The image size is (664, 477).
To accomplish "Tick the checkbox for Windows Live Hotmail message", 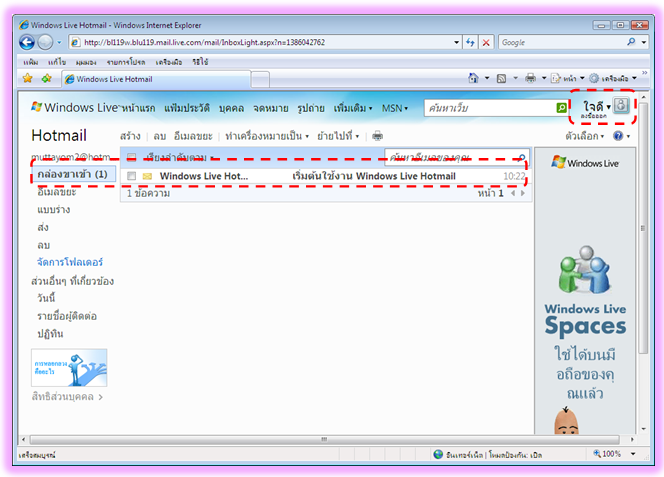I will coord(132,176).
